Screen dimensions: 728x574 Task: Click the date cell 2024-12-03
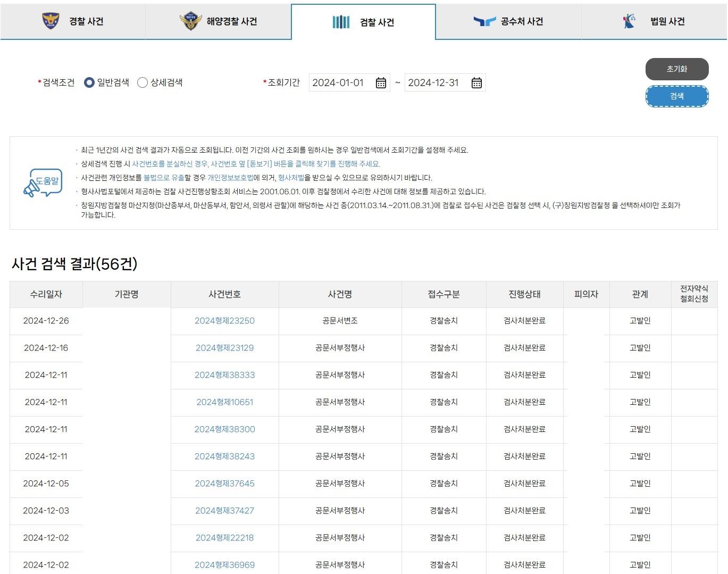[46, 511]
